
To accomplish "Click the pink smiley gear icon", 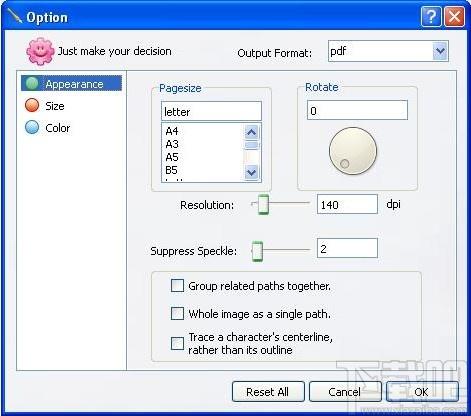I will click(40, 51).
